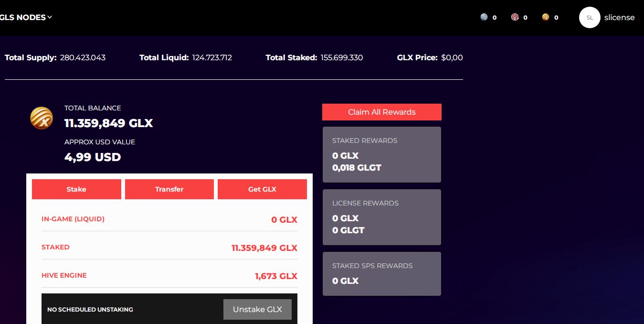The height and width of the screenshot is (324, 644).
Task: Click the Stake button
Action: coord(76,189)
